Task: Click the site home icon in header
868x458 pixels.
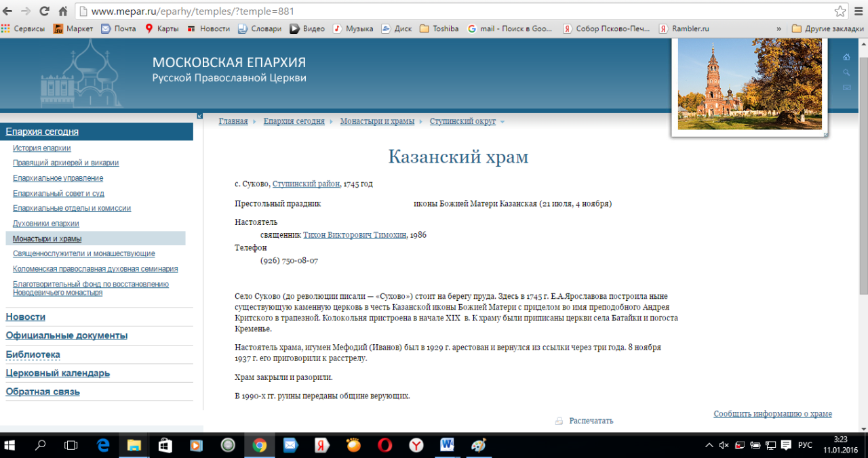Action: [846, 57]
